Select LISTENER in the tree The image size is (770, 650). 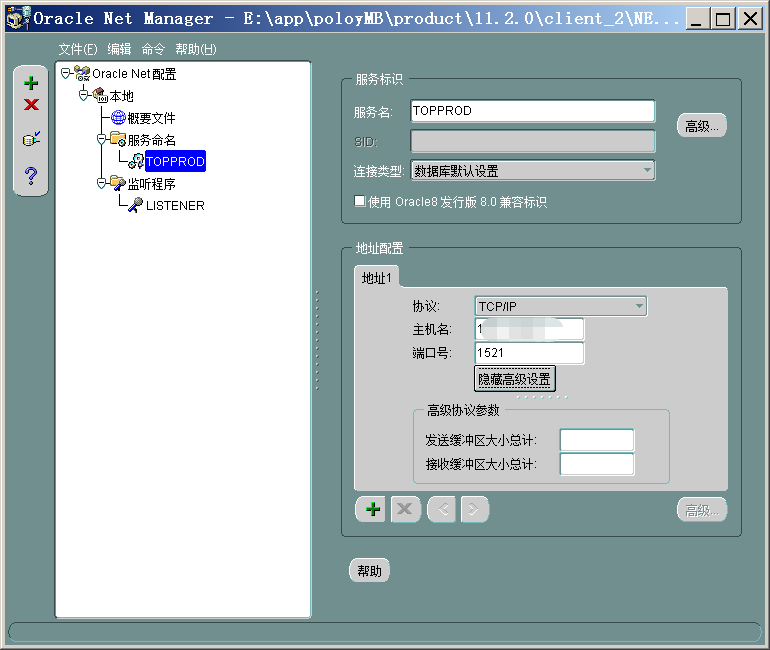(x=175, y=205)
